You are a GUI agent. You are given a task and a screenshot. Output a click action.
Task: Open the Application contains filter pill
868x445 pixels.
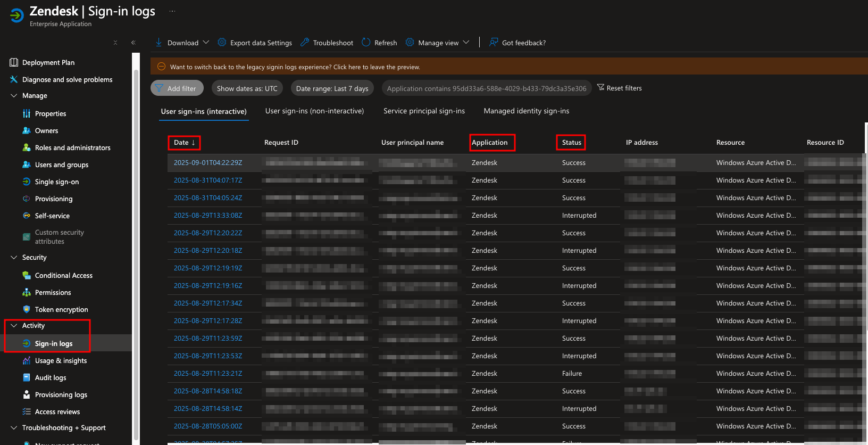click(487, 88)
